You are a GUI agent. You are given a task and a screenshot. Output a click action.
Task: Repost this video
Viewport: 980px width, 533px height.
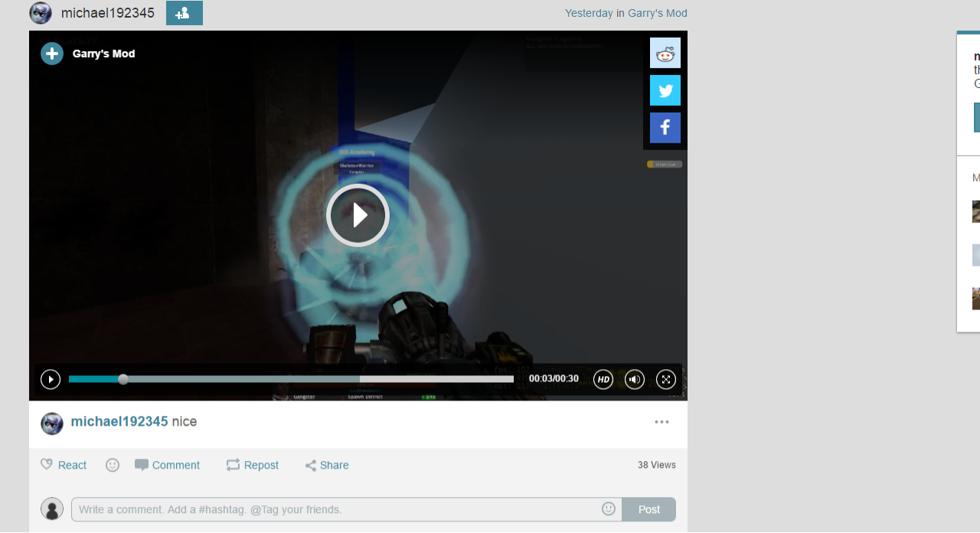click(252, 465)
